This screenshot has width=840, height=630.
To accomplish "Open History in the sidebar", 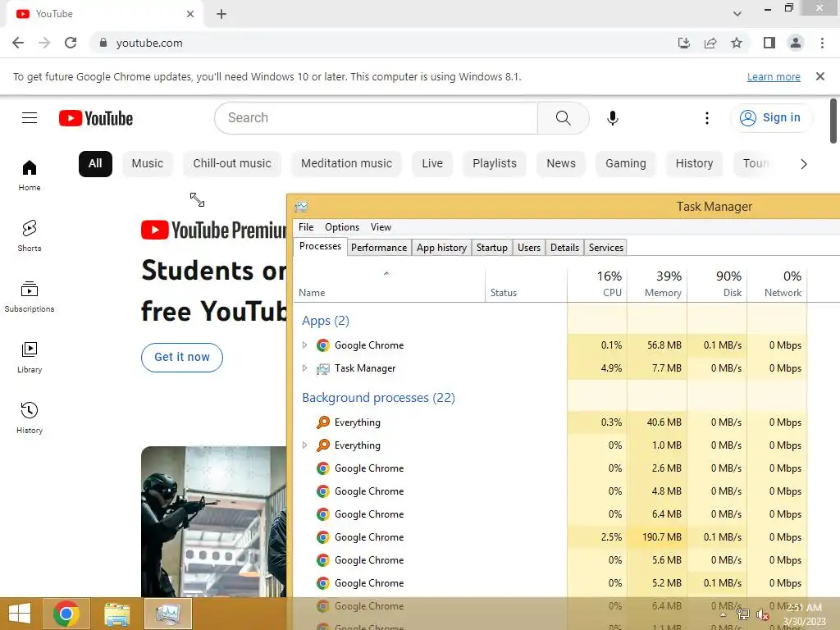I will click(x=30, y=418).
